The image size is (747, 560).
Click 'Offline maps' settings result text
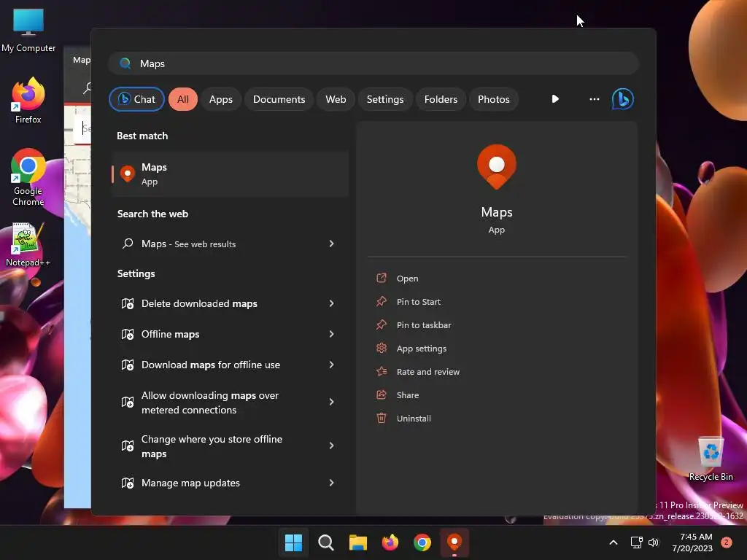click(170, 334)
